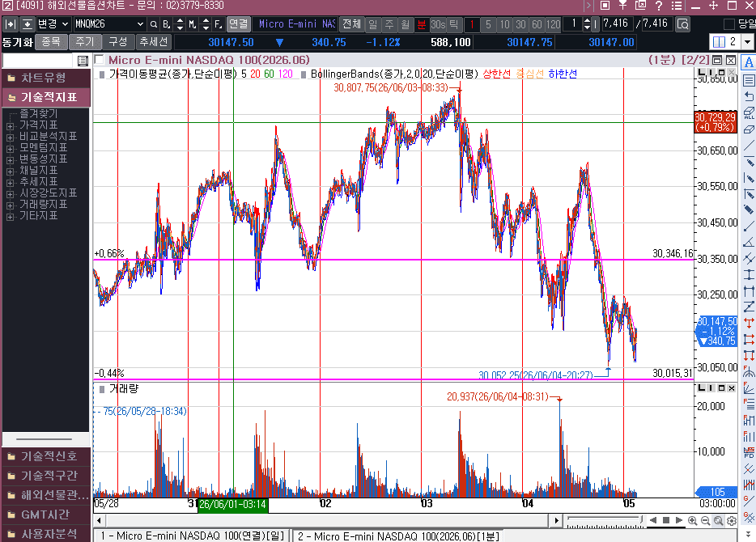Viewport: 756px width, 542px height.
Task: Select the 분 minute period button
Action: pos(422,24)
